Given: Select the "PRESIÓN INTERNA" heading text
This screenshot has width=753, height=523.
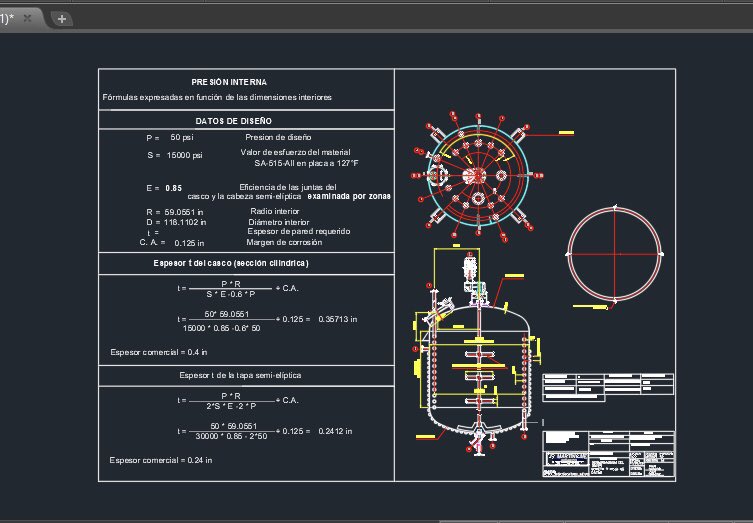Looking at the screenshot, I should [x=229, y=82].
